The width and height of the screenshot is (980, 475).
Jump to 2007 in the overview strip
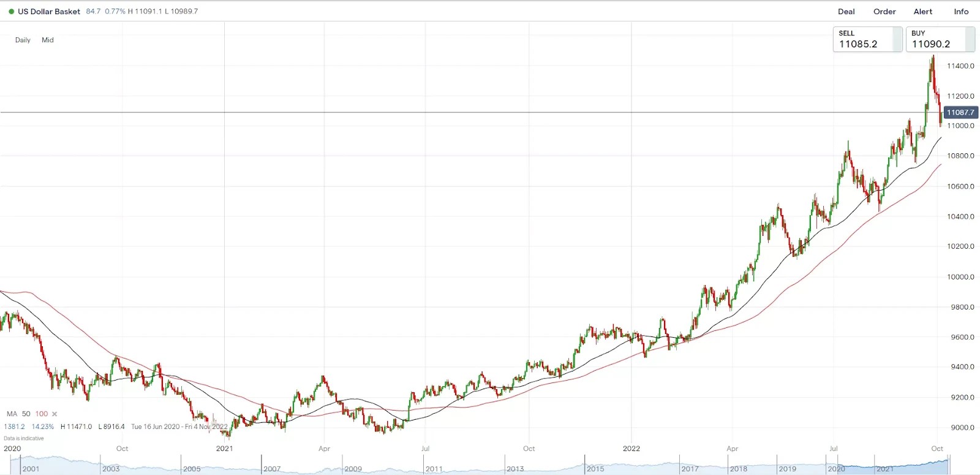click(272, 469)
